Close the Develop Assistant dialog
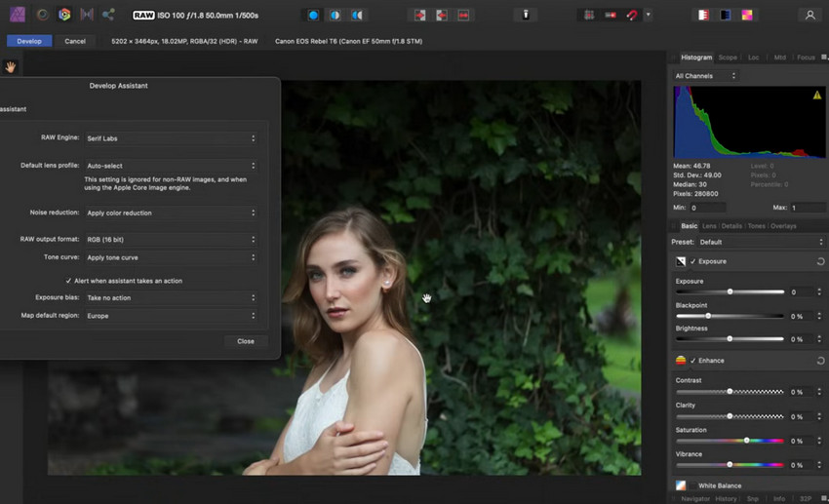 (246, 341)
